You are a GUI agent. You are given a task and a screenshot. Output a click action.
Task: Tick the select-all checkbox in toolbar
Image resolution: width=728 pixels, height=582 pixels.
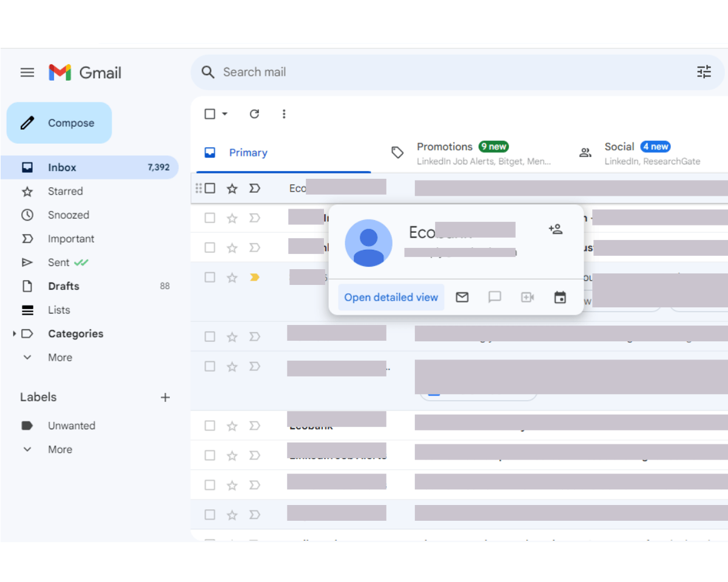[x=210, y=114]
